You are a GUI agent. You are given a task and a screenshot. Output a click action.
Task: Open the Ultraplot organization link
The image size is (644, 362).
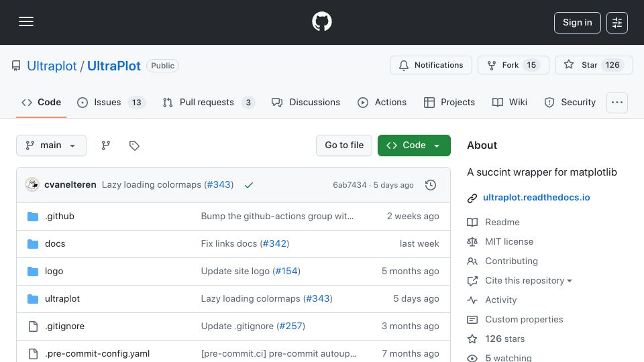(52, 66)
